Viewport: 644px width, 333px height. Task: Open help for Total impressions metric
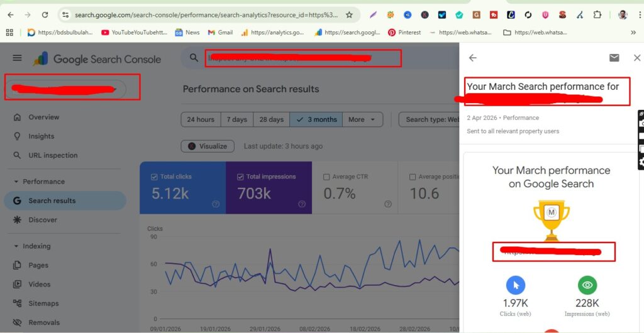[302, 204]
